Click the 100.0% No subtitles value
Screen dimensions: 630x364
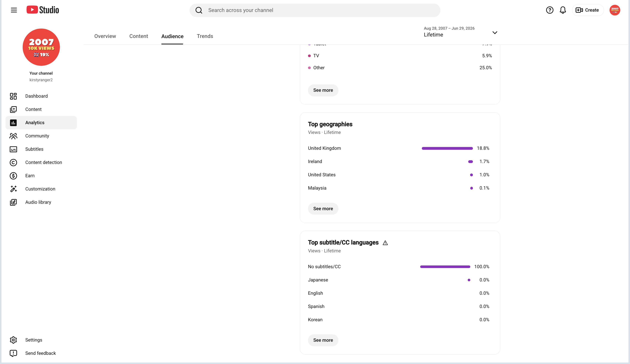coord(482,267)
